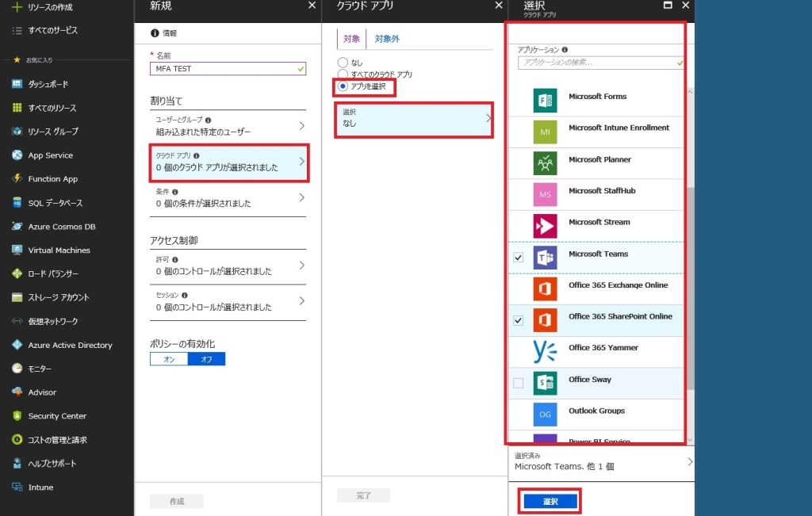This screenshot has height=516, width=812.
Task: Open the storage account icon
Action: click(17, 297)
